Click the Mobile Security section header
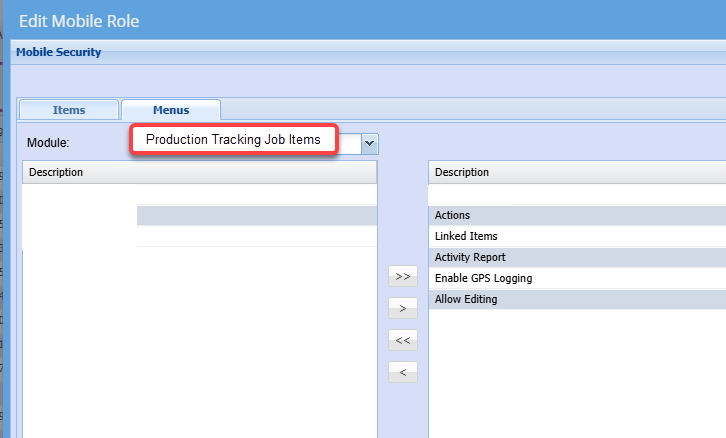The image size is (726, 438). pos(369,52)
